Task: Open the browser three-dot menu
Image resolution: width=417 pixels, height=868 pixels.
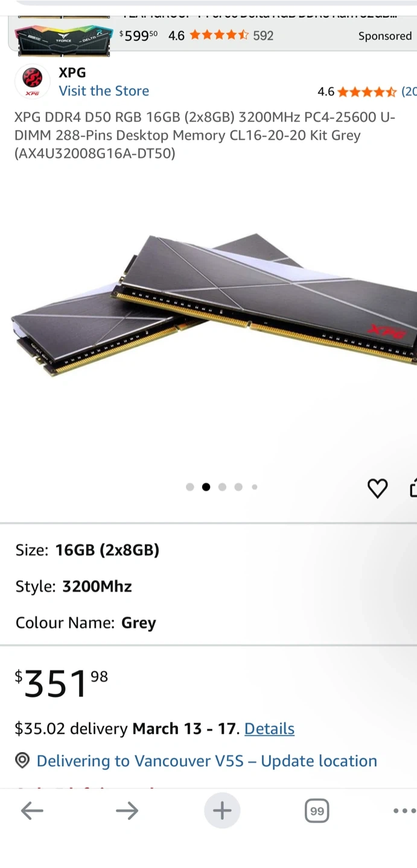Action: pos(404,811)
